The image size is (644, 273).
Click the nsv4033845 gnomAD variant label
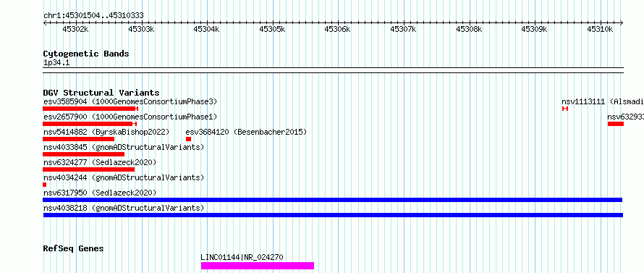(124, 147)
